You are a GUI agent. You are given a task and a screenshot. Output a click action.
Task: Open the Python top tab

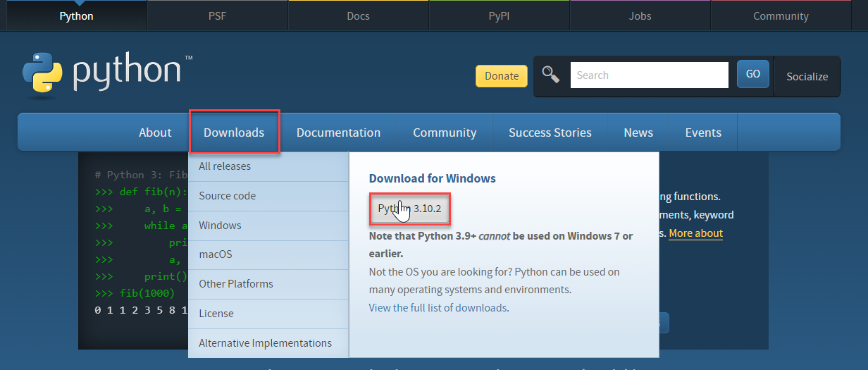[x=76, y=16]
